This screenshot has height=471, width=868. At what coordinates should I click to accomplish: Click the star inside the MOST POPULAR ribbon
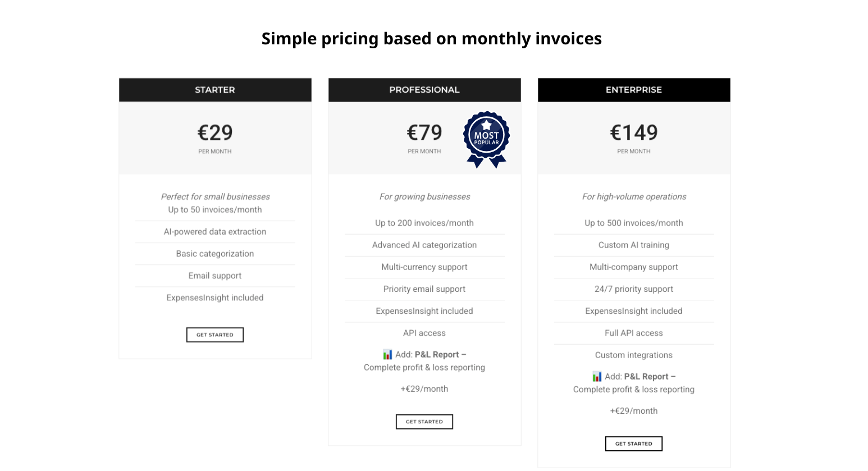click(x=486, y=125)
